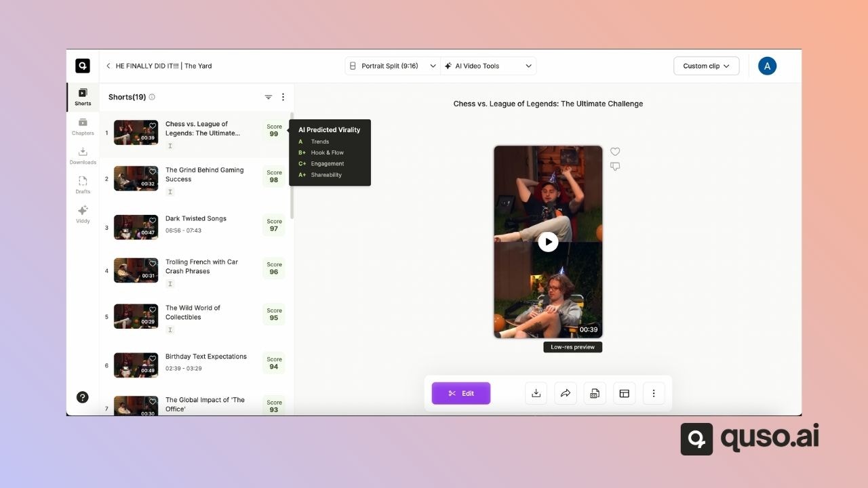Share the clip with the share arrow icon
Viewport: 868px width, 488px height.
coord(566,393)
